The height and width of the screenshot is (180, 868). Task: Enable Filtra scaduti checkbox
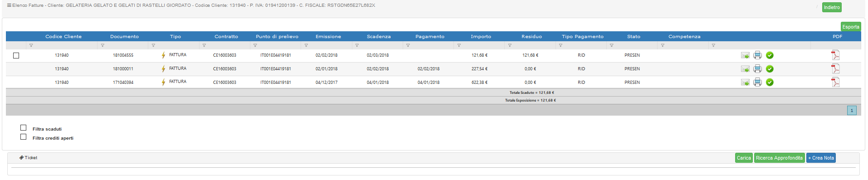[24, 128]
